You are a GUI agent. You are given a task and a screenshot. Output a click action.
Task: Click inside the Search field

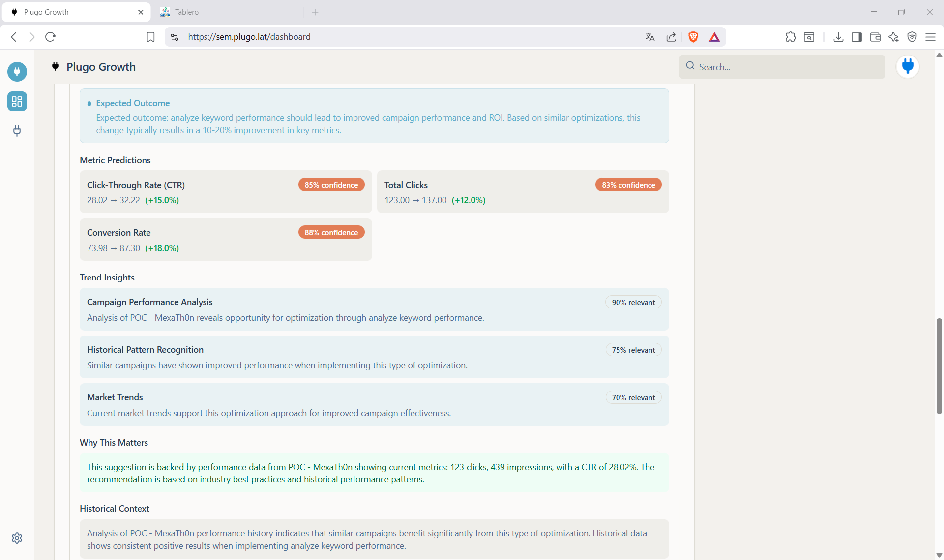782,67
